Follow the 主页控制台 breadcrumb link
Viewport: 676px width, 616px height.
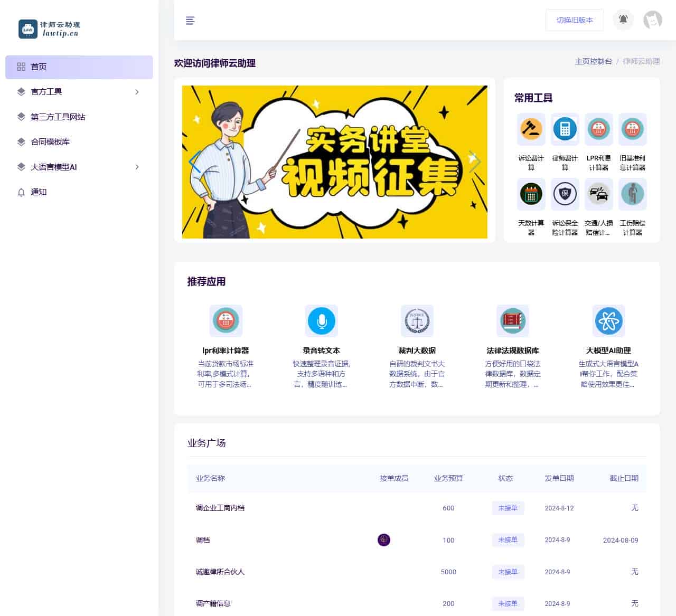click(593, 61)
